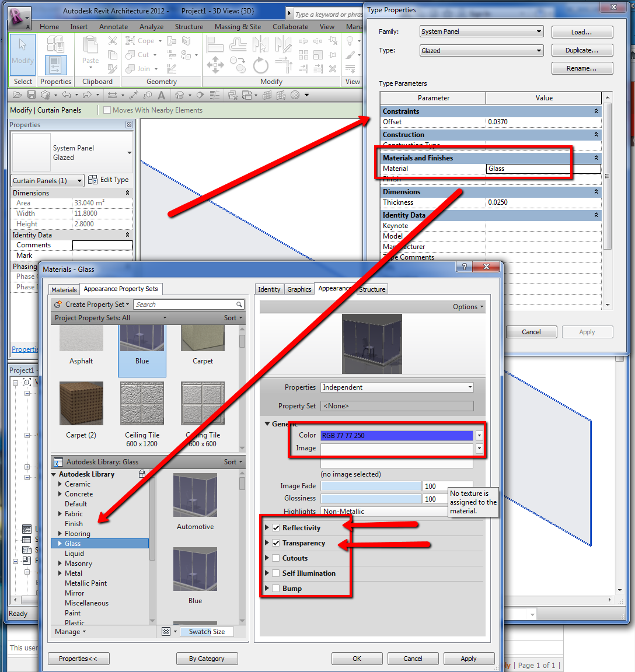
Task: Enable the Cutouts checkbox
Action: 276,558
